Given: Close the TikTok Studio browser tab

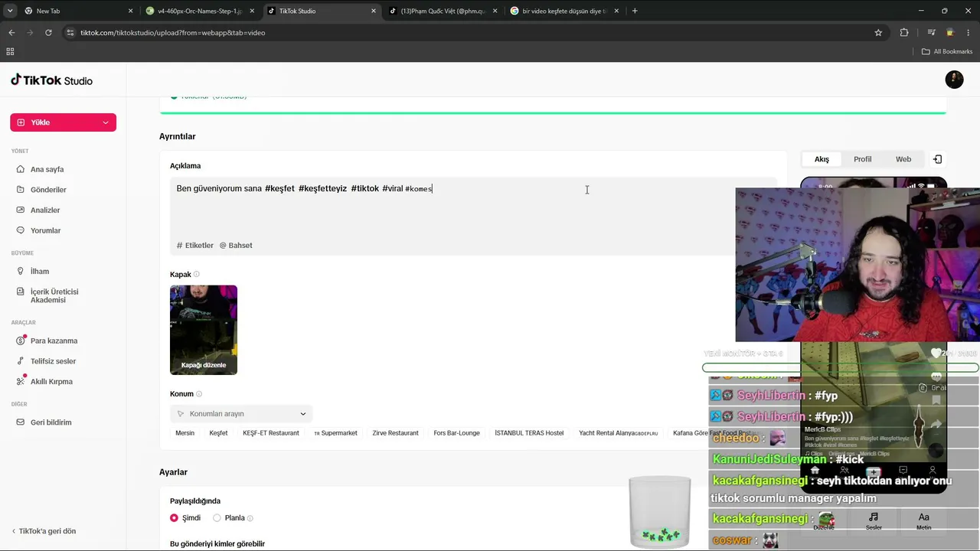Looking at the screenshot, I should 374,11.
